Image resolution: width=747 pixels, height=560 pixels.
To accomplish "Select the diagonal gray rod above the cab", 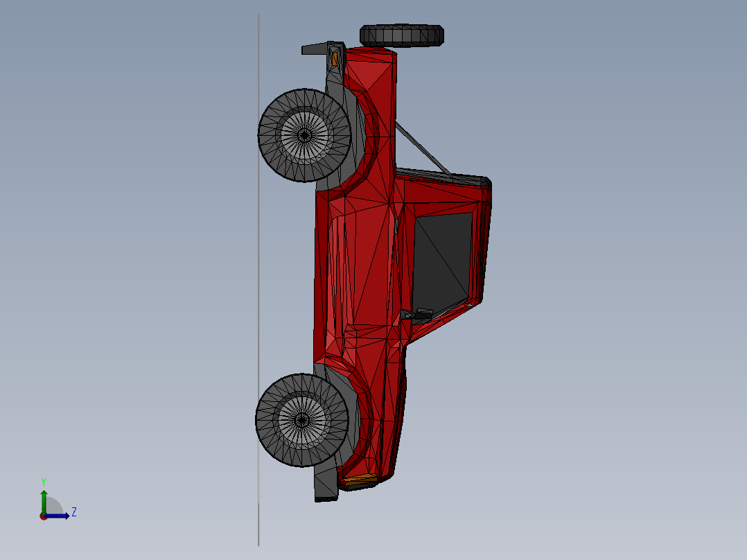I will point(423,149).
